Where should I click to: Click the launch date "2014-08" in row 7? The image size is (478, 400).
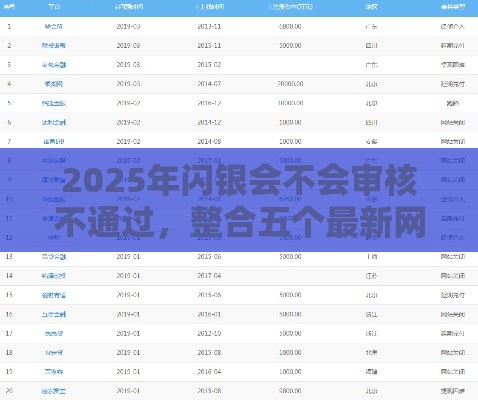tap(209, 142)
